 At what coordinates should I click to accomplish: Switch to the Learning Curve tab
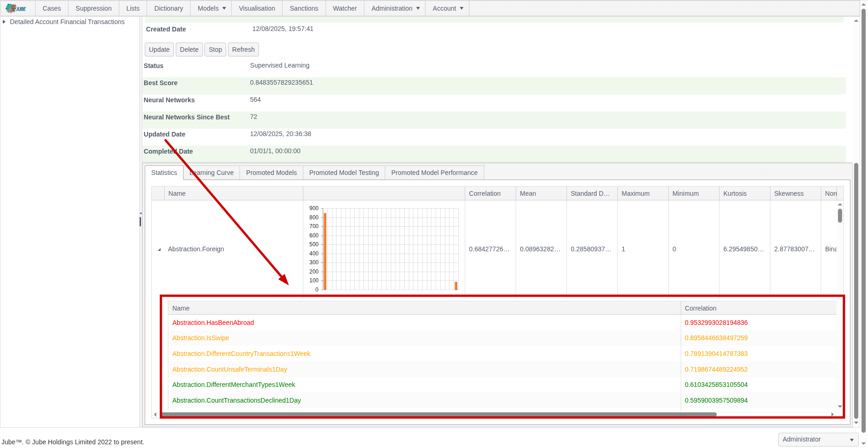coord(212,173)
